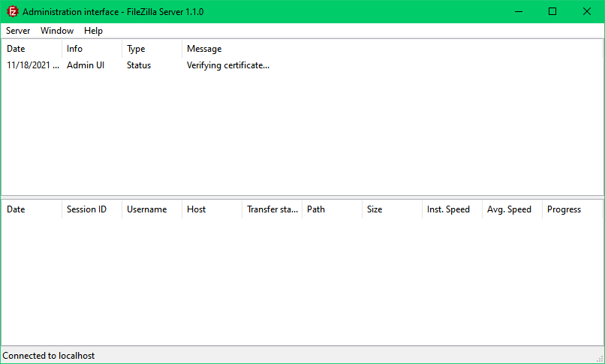Select the 'Verifying certificate...' log entry
605x364 pixels.
click(227, 65)
